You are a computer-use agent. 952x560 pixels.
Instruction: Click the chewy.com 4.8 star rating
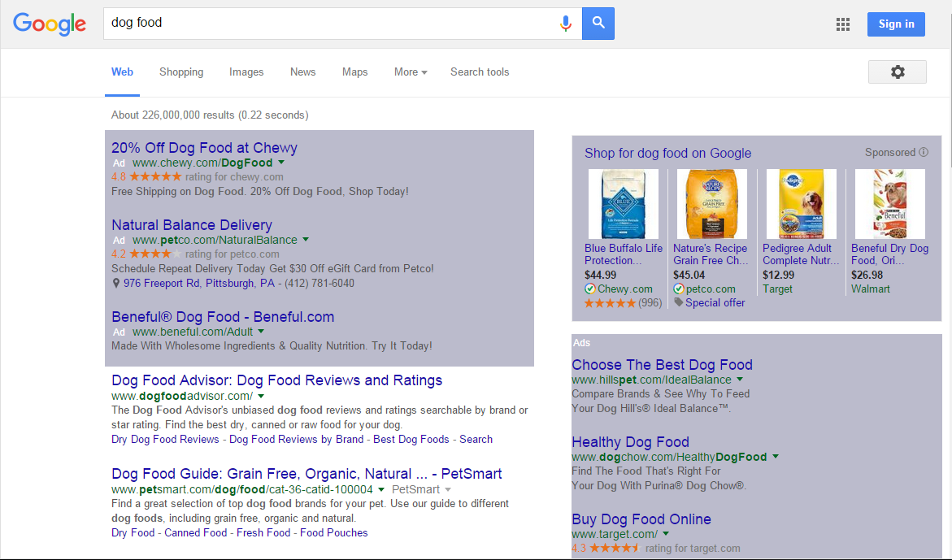click(155, 176)
